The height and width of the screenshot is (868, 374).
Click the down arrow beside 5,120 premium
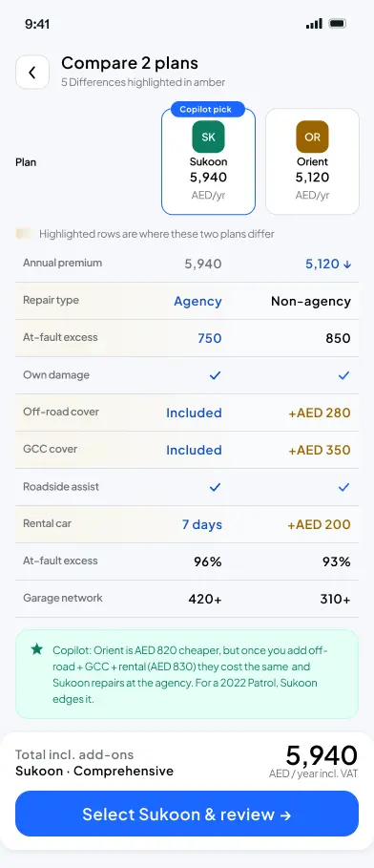(x=347, y=265)
